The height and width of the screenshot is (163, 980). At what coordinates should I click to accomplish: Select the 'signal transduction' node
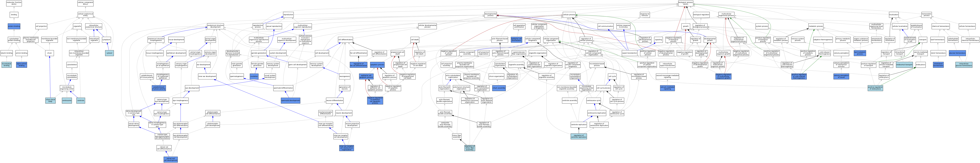(x=629, y=53)
